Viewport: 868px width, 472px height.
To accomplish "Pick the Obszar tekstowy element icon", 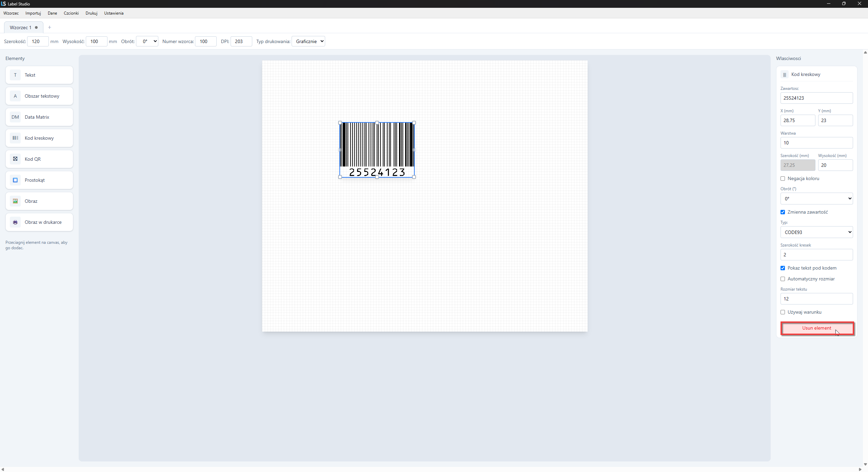I will [x=15, y=96].
